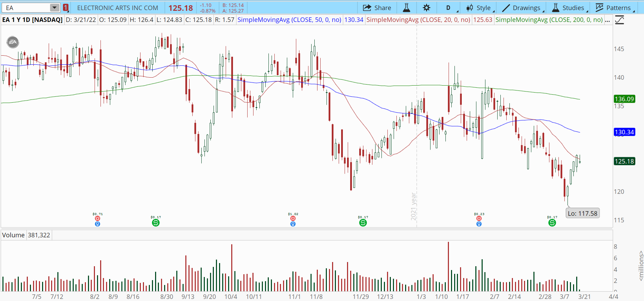This screenshot has width=644, height=301.
Task: Click the 3/21 date on the time axis
Action: tap(584, 297)
